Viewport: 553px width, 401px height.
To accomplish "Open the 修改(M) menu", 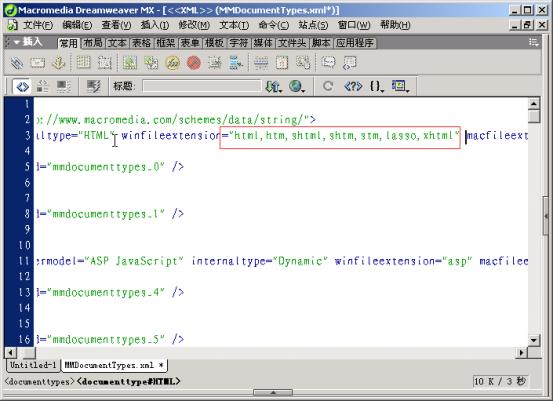I will pyautogui.click(x=194, y=25).
